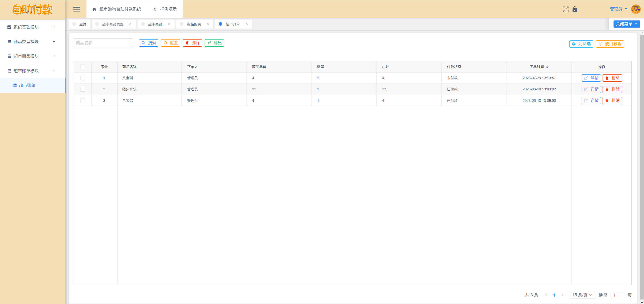Click the 详情 button on row 2
The width and height of the screenshot is (644, 304).
pos(591,89)
